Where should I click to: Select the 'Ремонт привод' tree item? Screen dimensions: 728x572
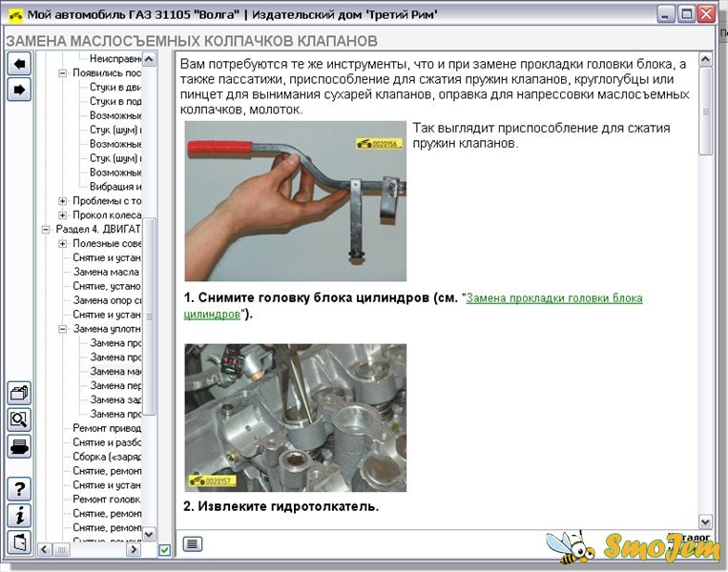coord(107,428)
